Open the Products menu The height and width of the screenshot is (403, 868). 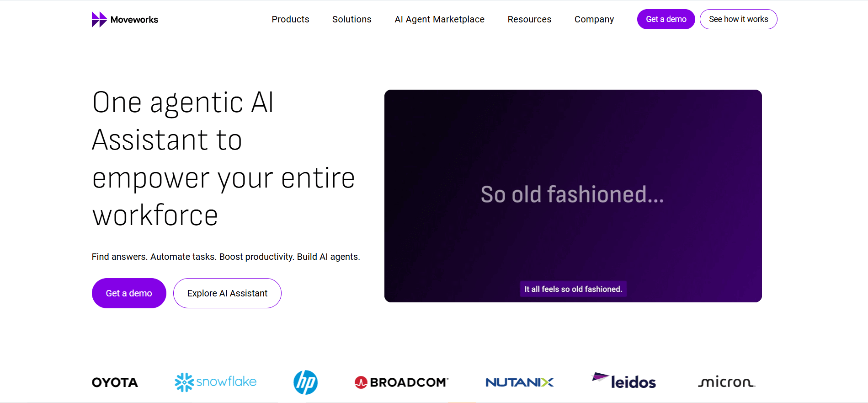(x=290, y=19)
